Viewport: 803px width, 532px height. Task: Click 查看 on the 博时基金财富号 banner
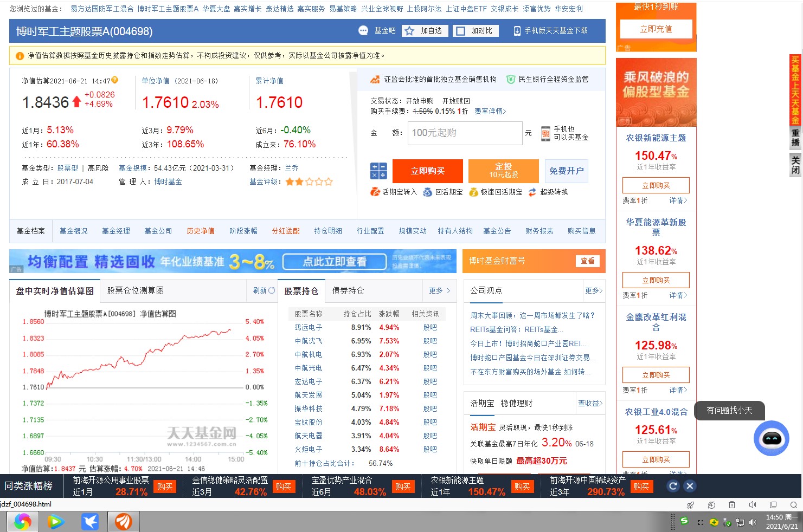click(x=588, y=261)
